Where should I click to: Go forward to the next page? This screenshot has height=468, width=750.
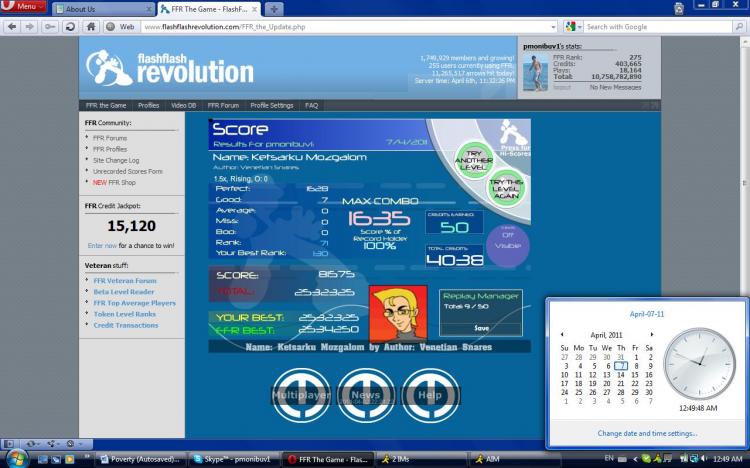(30, 27)
